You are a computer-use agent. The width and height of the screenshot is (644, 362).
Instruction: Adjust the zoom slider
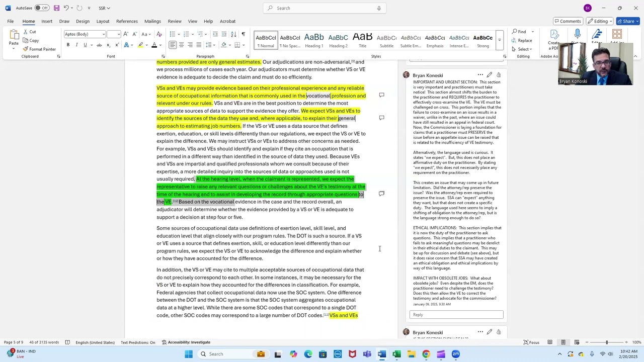pyautogui.click(x=606, y=342)
